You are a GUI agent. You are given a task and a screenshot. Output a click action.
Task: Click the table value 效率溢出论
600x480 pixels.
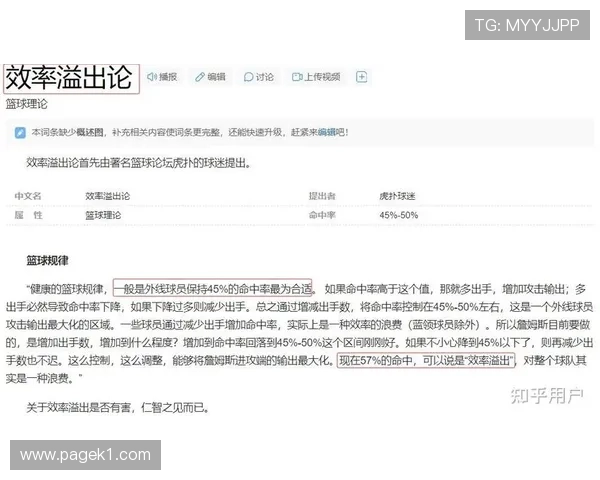pos(108,196)
